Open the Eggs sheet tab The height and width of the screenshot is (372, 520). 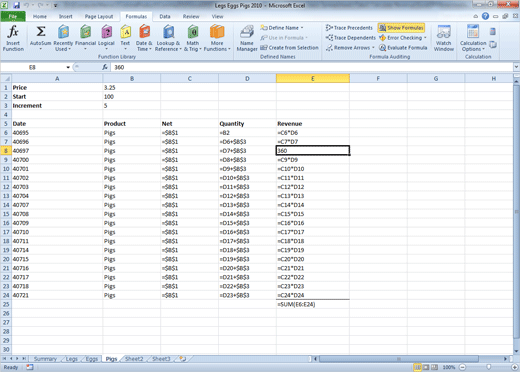tap(92, 359)
